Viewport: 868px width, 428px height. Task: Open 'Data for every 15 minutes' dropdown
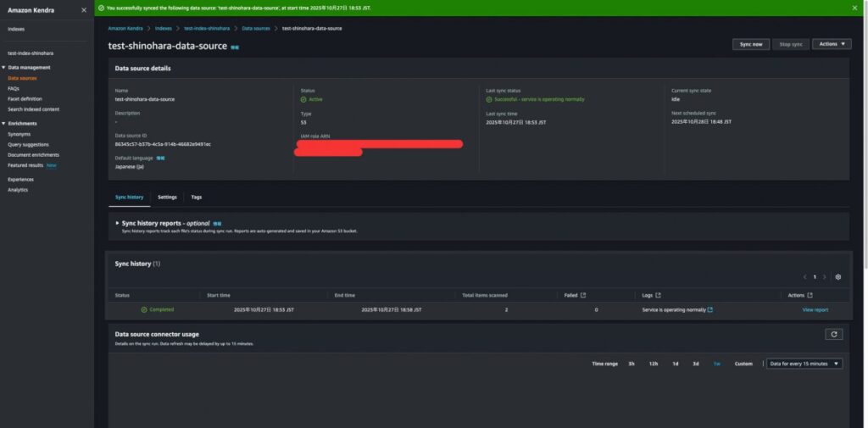click(804, 364)
